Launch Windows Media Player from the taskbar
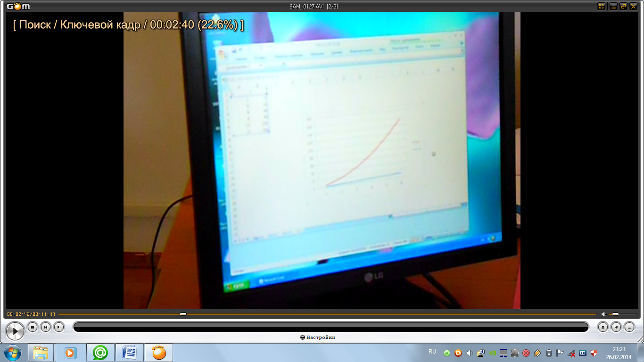The image size is (644, 362). tap(70, 353)
